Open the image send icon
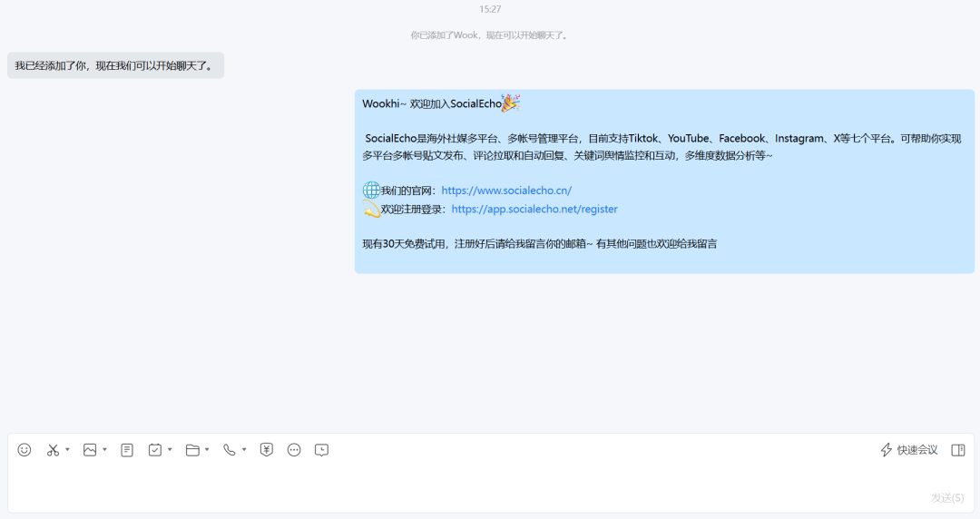 click(x=90, y=450)
